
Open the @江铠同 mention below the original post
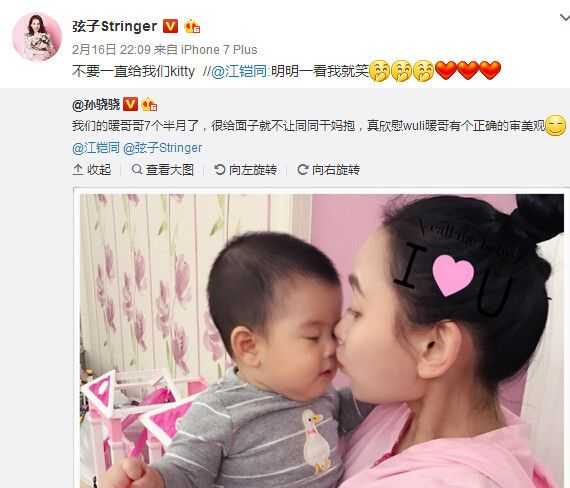tap(96, 148)
